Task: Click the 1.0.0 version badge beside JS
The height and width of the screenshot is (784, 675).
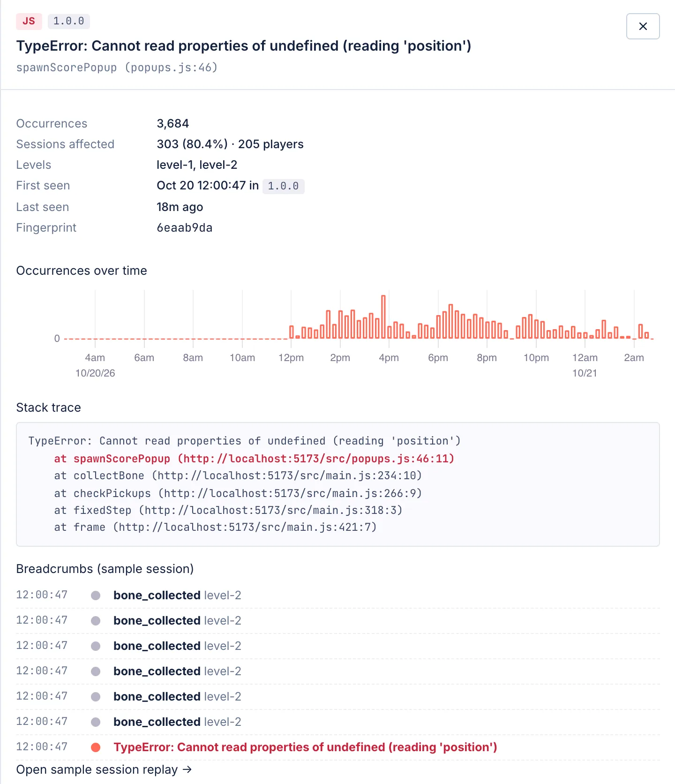Action: (x=68, y=21)
